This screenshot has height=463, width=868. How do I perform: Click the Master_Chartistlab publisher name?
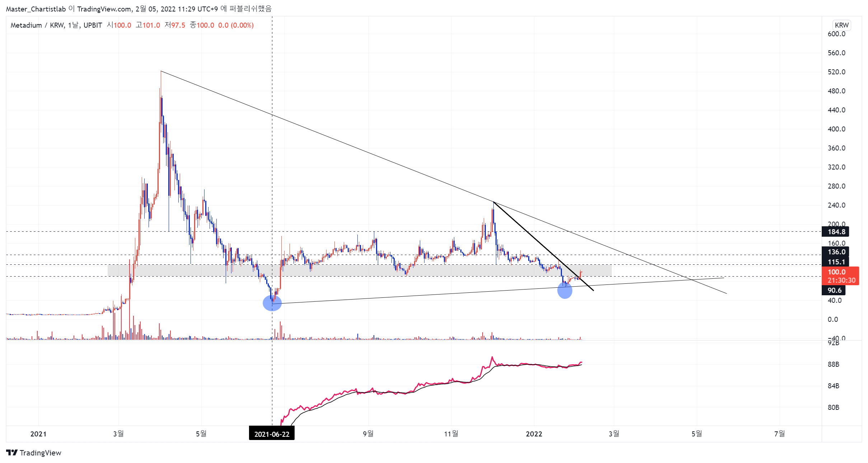[36, 9]
